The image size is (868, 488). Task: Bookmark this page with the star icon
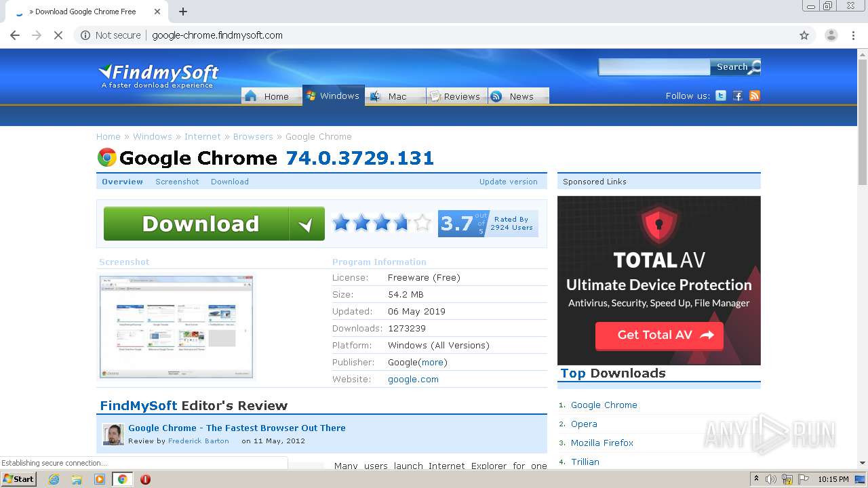804,35
